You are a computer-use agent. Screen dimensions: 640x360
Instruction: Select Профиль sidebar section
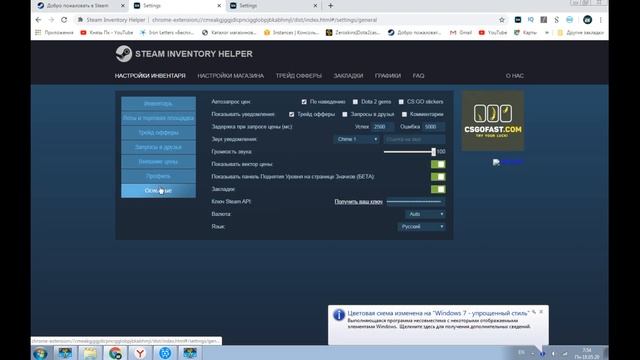158,176
